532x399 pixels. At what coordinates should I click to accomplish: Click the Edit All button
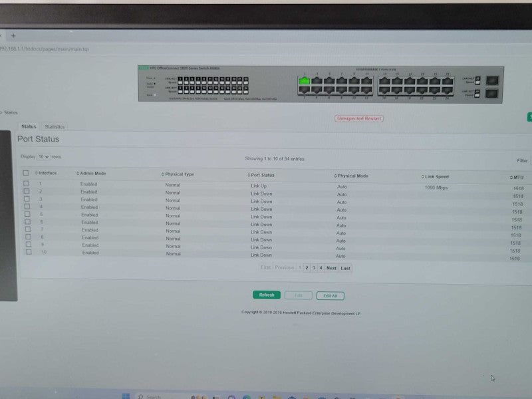pos(330,296)
